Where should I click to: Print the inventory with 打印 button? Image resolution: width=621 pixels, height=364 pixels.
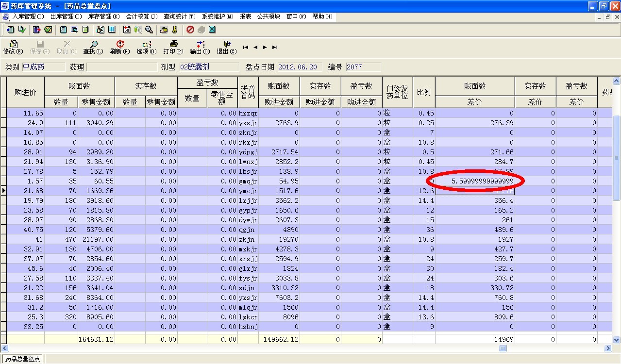(173, 47)
